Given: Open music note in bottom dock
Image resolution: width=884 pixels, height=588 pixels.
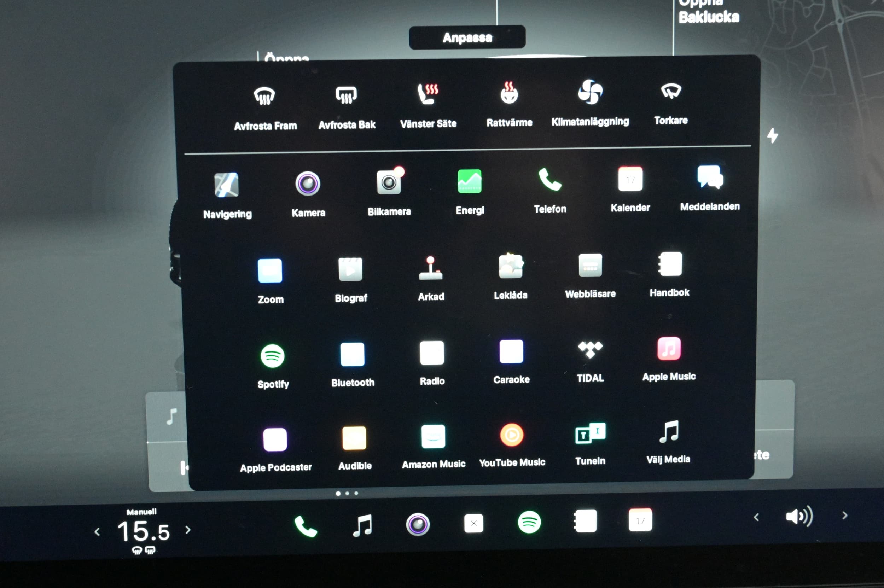Looking at the screenshot, I should coord(362,525).
